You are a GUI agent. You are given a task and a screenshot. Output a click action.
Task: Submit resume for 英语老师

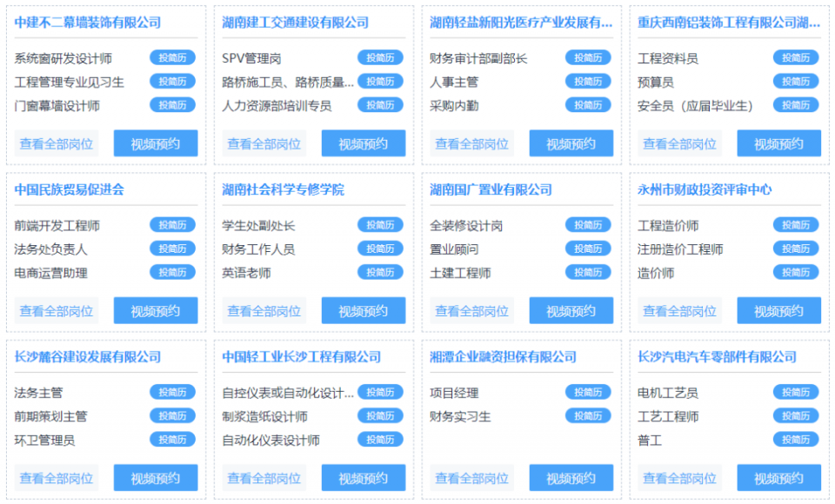pos(380,272)
